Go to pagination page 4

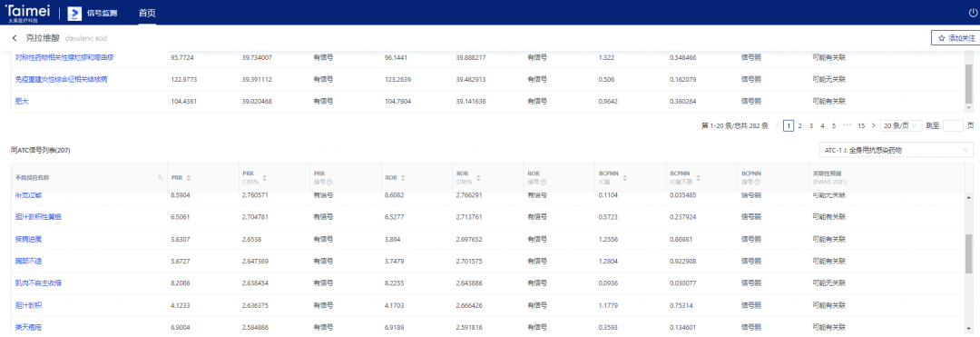822,125
